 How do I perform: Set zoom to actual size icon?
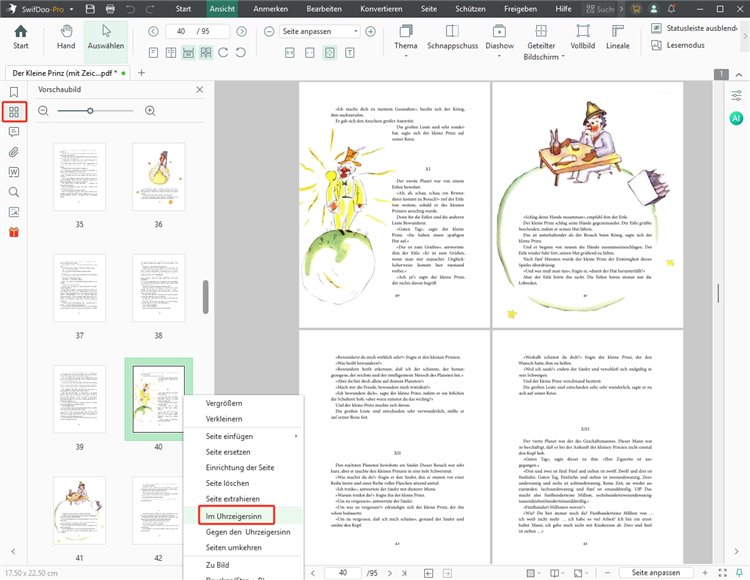click(290, 53)
